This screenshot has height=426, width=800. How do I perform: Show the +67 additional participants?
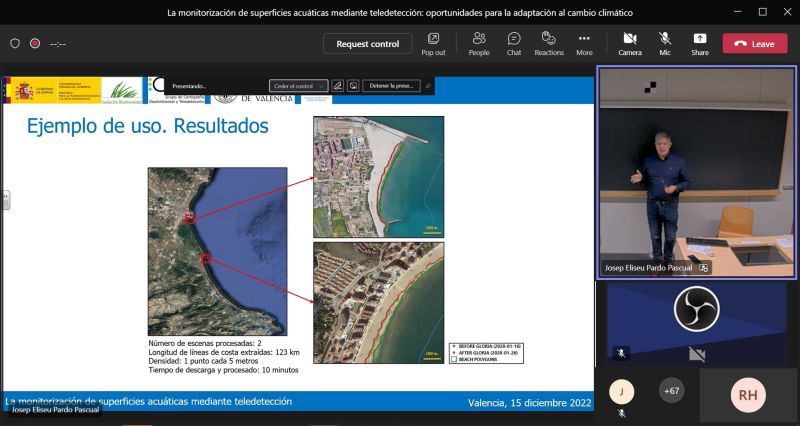coord(671,391)
